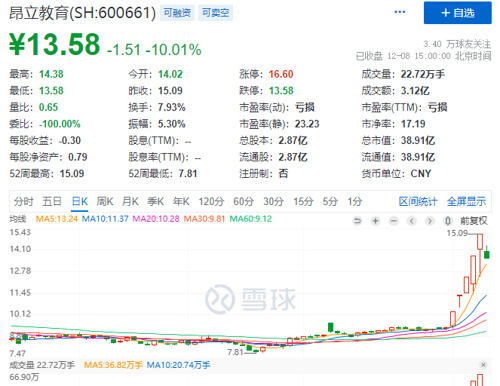The height and width of the screenshot is (386, 500).
Task: Click the 52周最低 7.81 value
Action: [188, 174]
